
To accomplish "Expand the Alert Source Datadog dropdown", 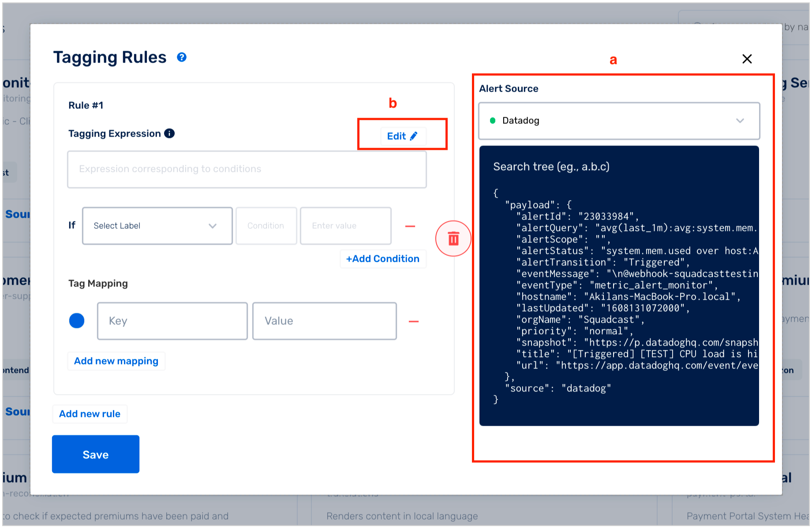I will 619,121.
